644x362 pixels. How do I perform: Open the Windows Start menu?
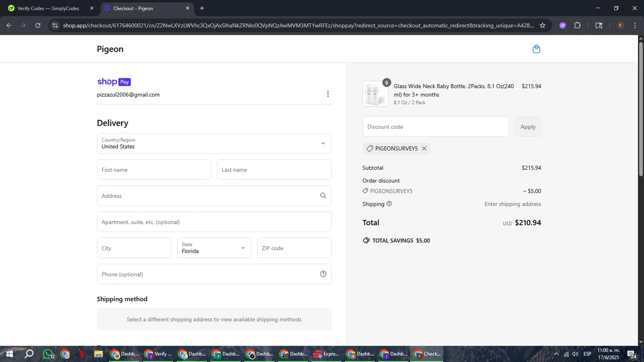pyautogui.click(x=9, y=354)
